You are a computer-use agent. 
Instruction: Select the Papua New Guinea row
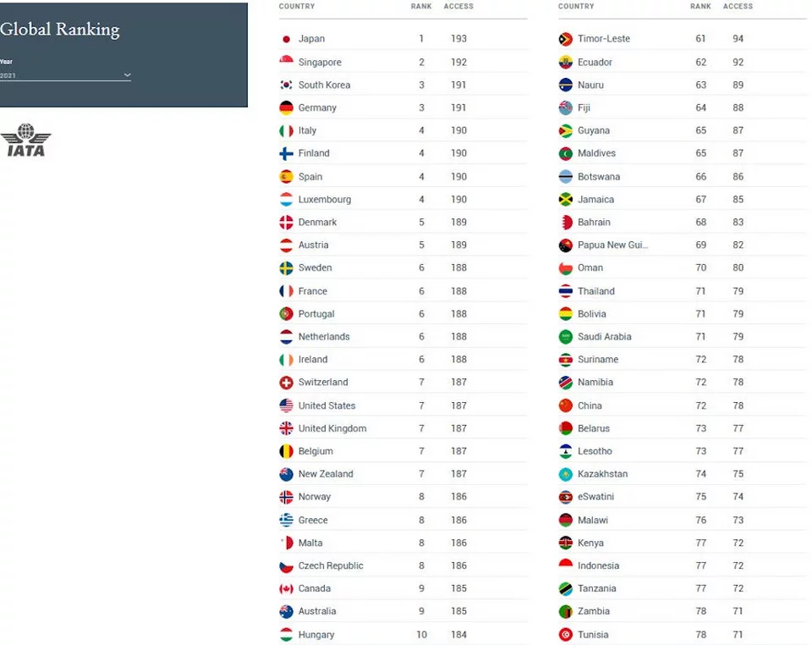683,245
